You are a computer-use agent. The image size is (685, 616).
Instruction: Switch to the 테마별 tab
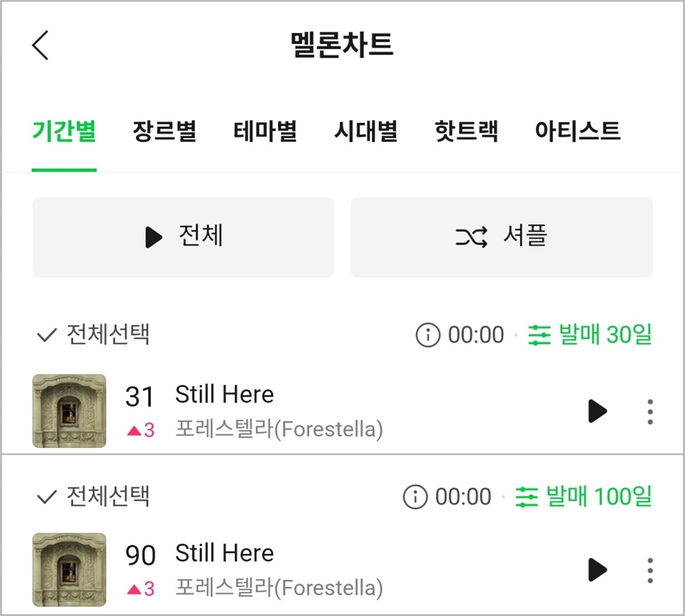click(265, 131)
